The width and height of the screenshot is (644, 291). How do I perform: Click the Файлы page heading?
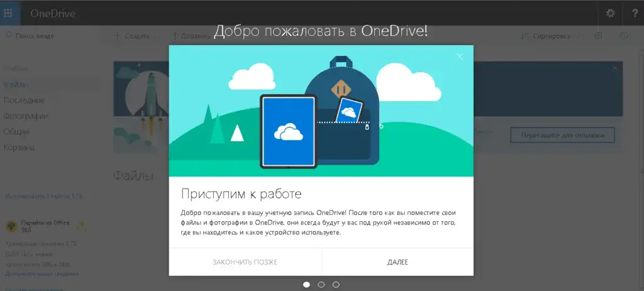click(133, 176)
